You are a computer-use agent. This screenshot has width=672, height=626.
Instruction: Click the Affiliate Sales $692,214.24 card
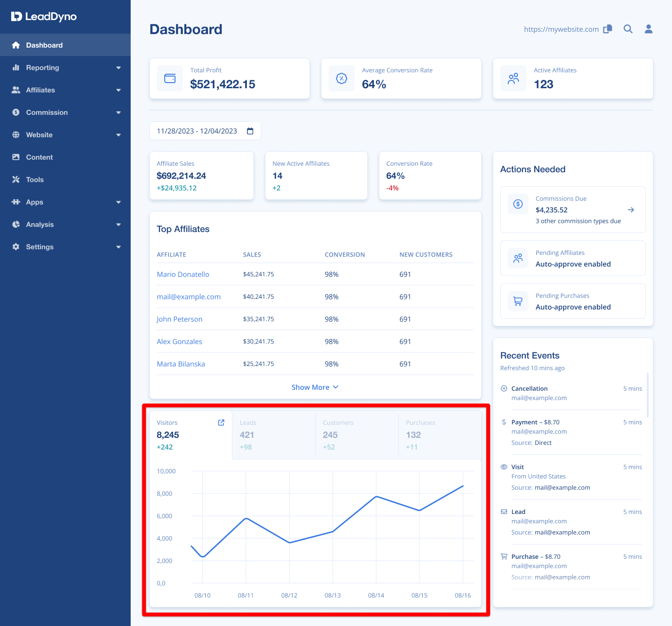click(x=202, y=176)
